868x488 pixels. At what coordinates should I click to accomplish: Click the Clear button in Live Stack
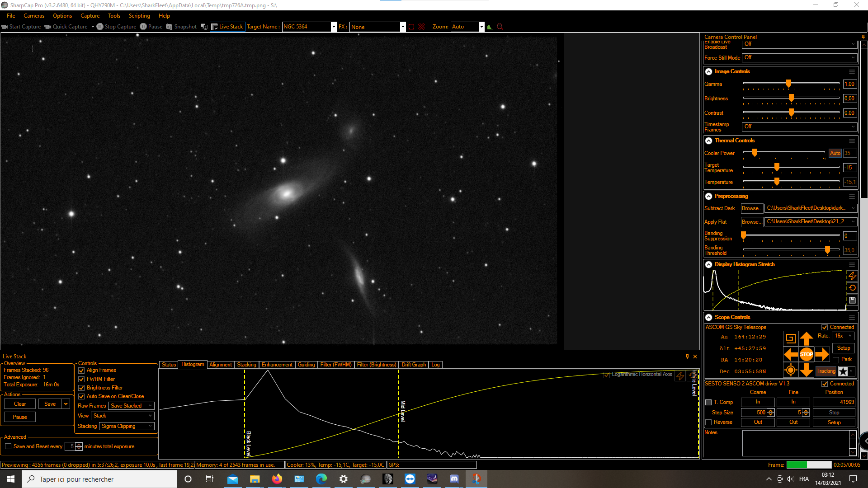click(20, 404)
